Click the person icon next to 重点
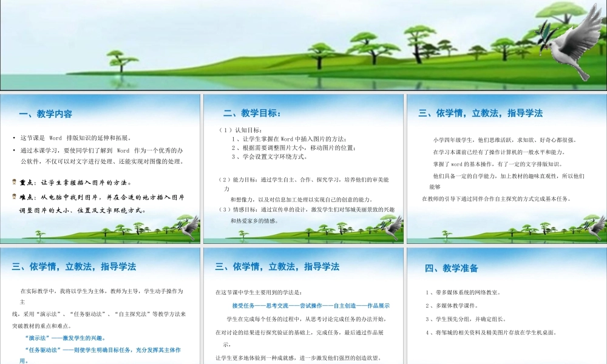The height and width of the screenshot is (364, 607). [x=14, y=181]
